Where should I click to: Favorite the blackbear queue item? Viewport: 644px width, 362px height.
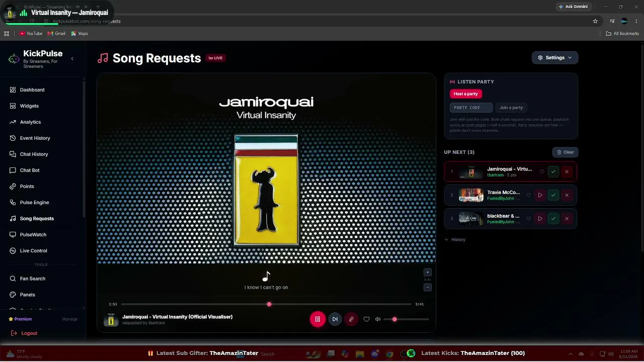coord(528,219)
